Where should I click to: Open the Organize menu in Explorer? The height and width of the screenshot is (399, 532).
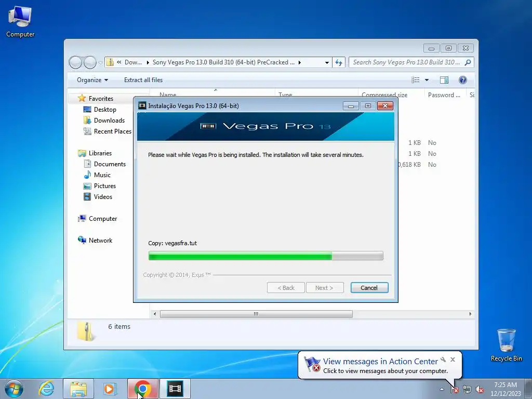92,80
